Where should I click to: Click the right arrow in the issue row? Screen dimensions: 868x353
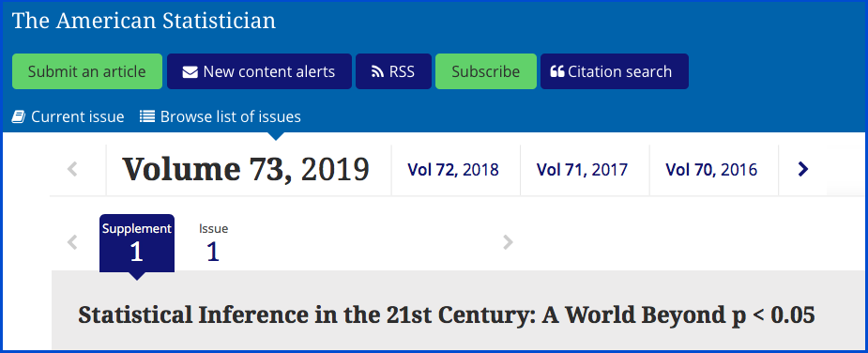click(x=508, y=242)
